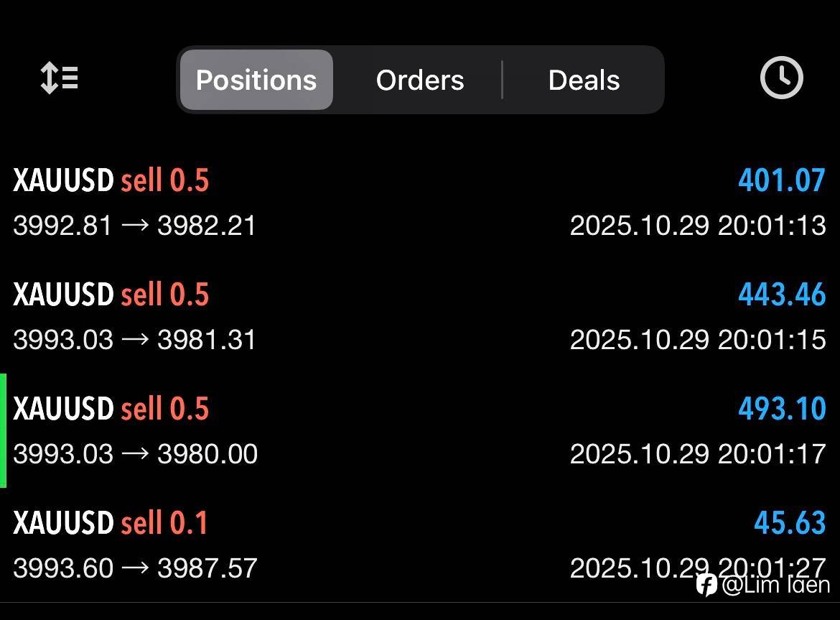
Task: Click price line 3993.60 → 3987.57
Action: (135, 568)
